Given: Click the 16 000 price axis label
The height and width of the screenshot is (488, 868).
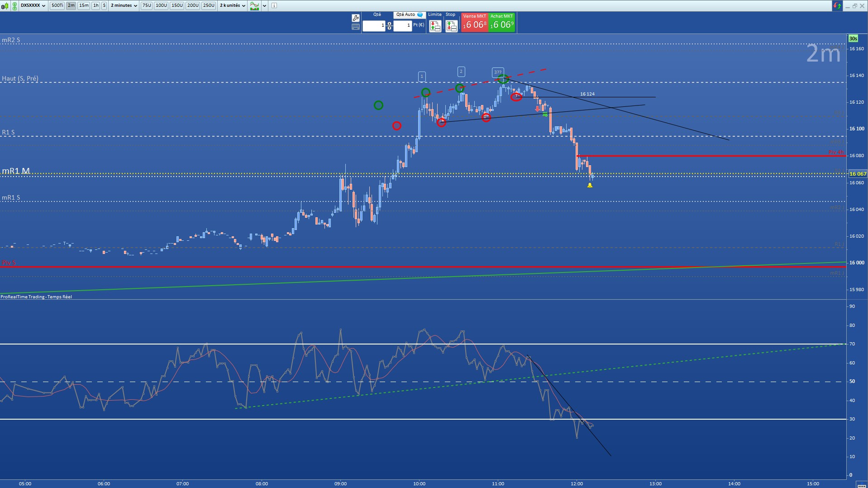Looking at the screenshot, I should click(x=857, y=263).
